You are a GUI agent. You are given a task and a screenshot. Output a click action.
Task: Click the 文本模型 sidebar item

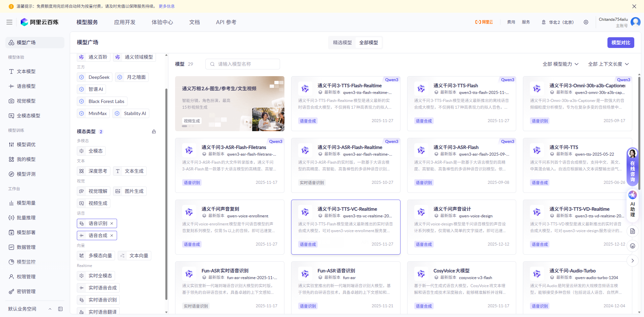(x=35, y=71)
